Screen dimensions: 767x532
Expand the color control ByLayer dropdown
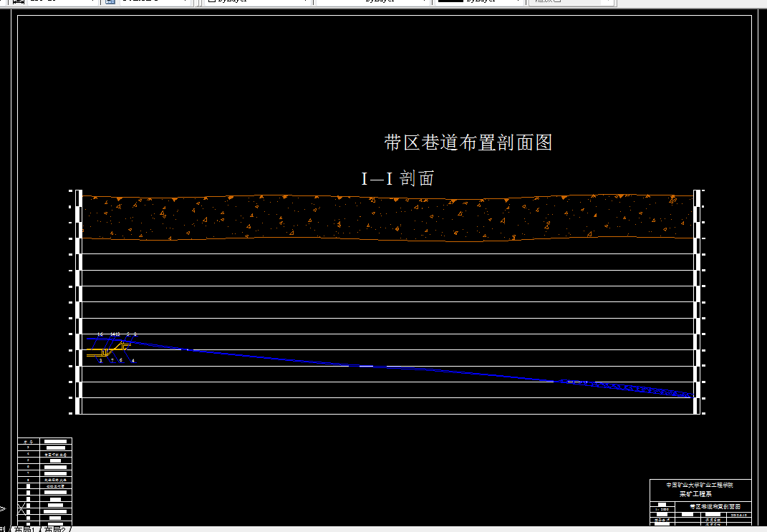pyautogui.click(x=302, y=2)
